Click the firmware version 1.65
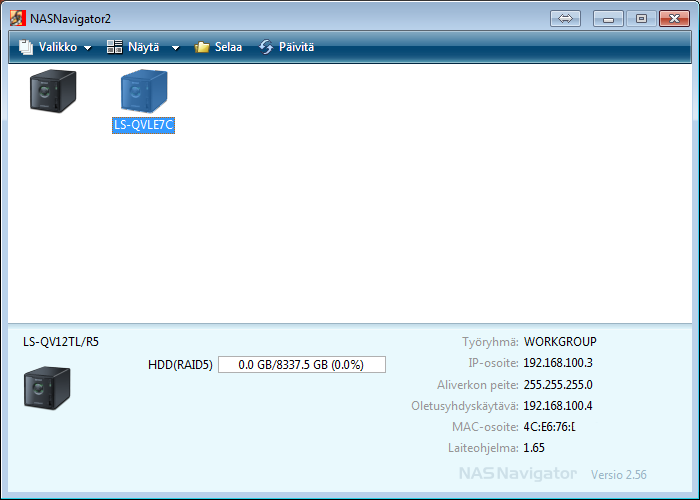The image size is (700, 500). (x=534, y=448)
